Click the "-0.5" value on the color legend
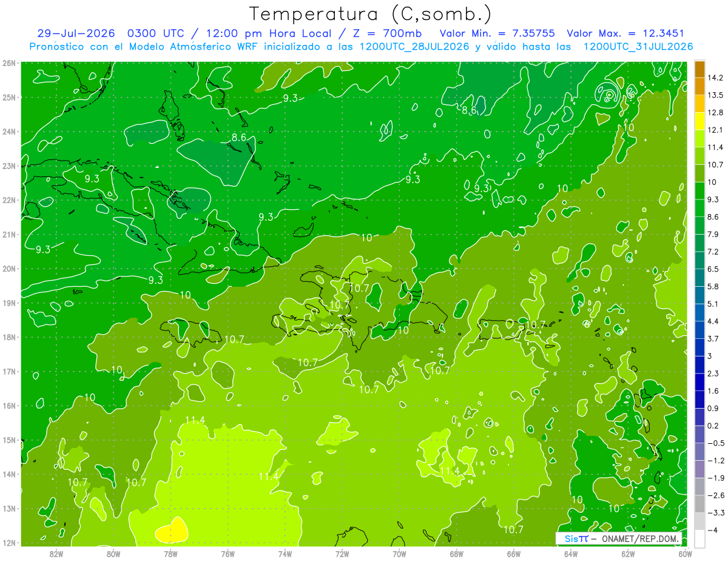The width and height of the screenshot is (728, 562). (716, 443)
